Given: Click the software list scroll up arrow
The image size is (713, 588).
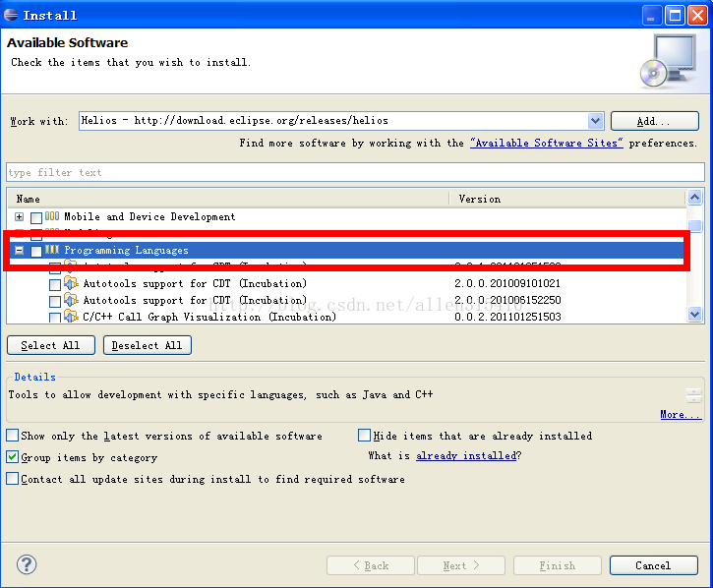Looking at the screenshot, I should (694, 198).
